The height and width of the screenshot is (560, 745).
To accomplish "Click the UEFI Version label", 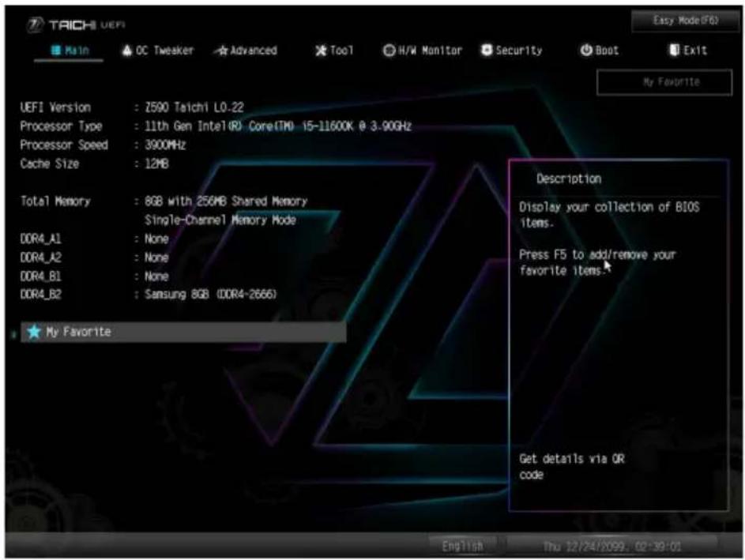I will [55, 107].
